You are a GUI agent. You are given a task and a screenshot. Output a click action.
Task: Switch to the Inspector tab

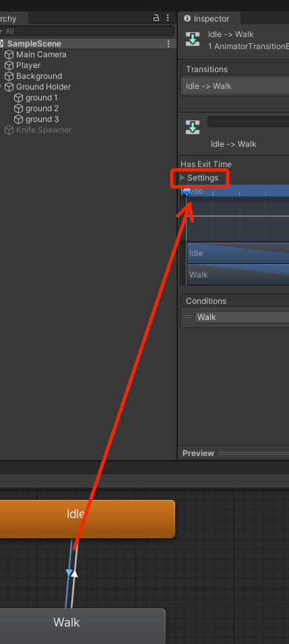[209, 18]
